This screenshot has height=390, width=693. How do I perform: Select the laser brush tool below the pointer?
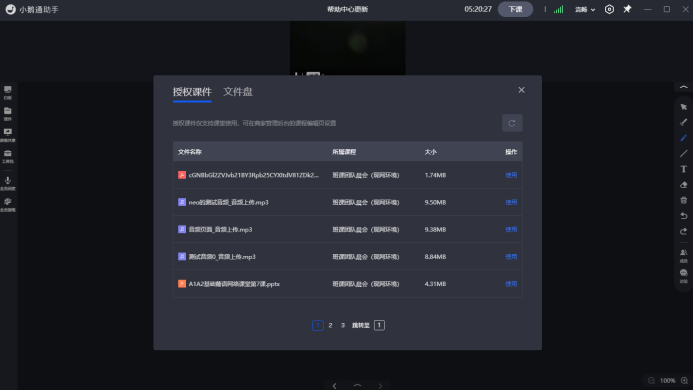click(x=683, y=122)
